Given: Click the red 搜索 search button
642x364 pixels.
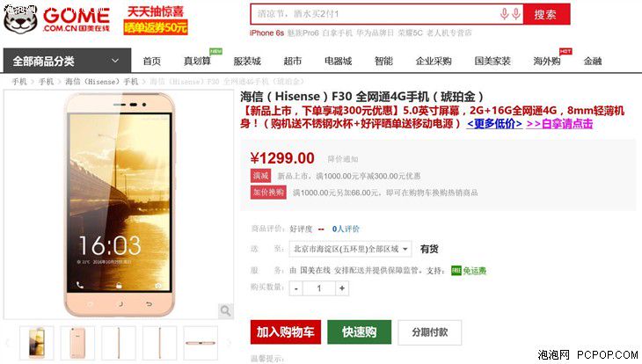Looking at the screenshot, I should coord(546,14).
